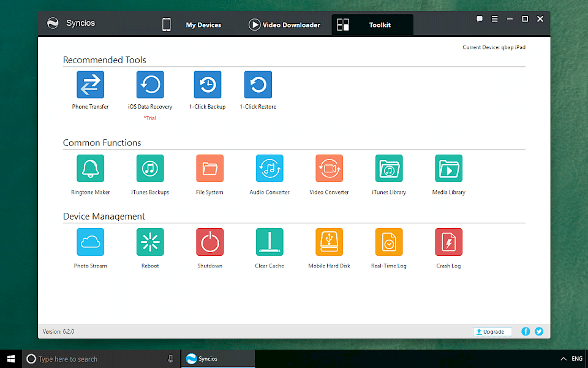Select the Toolkit tab
Screen dimensions: 588x368
372,25
